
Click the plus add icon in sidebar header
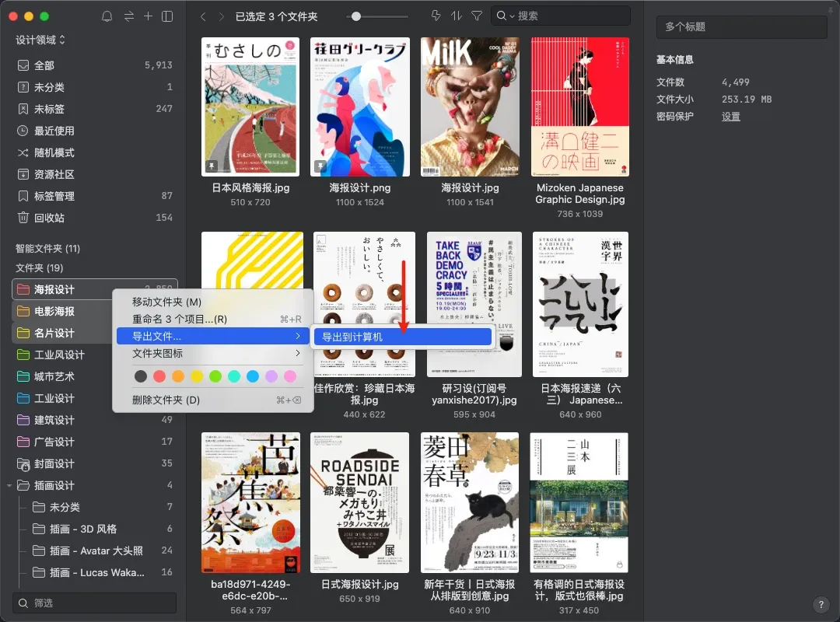pos(149,16)
